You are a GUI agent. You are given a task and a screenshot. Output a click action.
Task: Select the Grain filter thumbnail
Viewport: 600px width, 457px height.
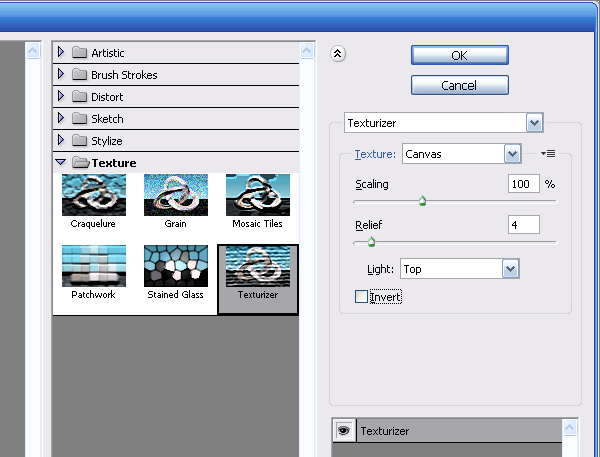(176, 195)
